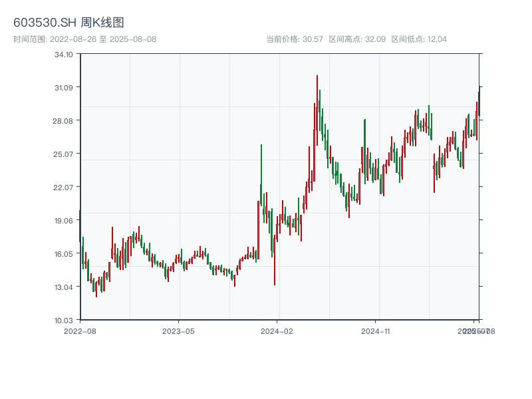This screenshot has width=532, height=399.
Task: Click the period low label '区间低点: 12.04'
Action: click(x=419, y=39)
